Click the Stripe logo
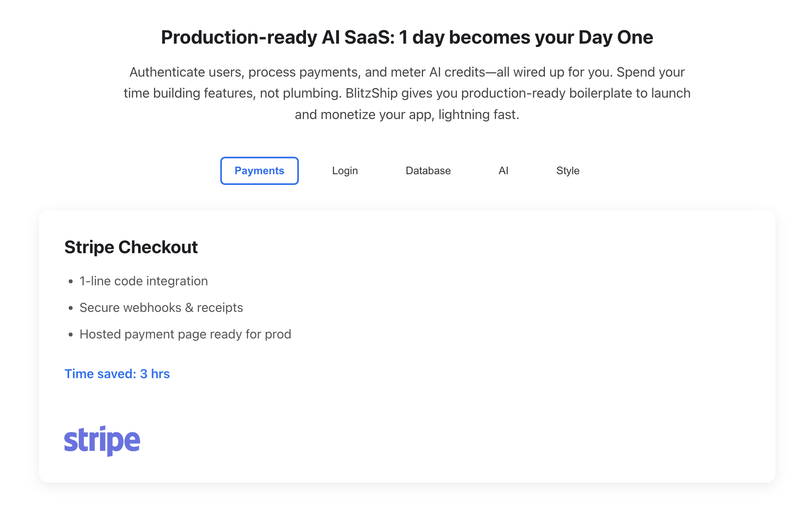 pos(102,440)
